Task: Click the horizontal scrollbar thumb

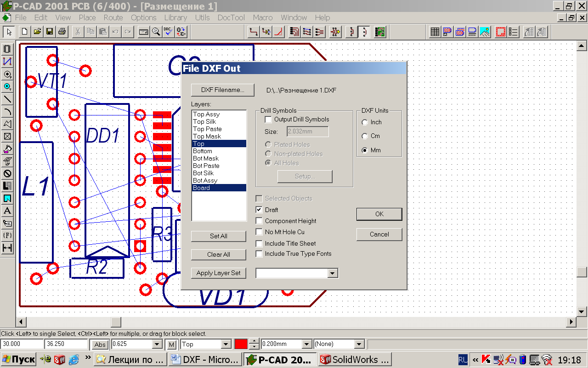Action: click(116, 322)
